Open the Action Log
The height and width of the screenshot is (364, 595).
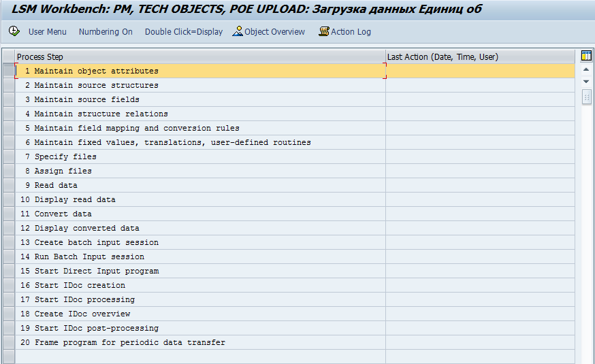(x=345, y=32)
